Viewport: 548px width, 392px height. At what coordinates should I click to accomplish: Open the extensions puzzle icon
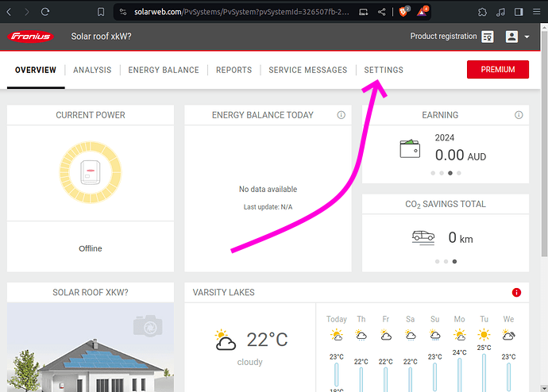pos(482,12)
